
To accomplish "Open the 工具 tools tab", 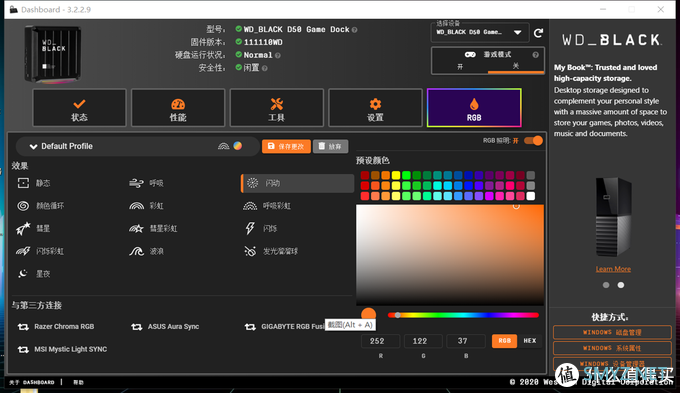I will tap(277, 108).
